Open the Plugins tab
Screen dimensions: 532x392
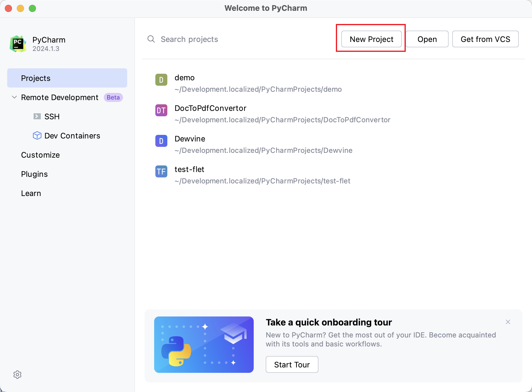[x=34, y=174]
